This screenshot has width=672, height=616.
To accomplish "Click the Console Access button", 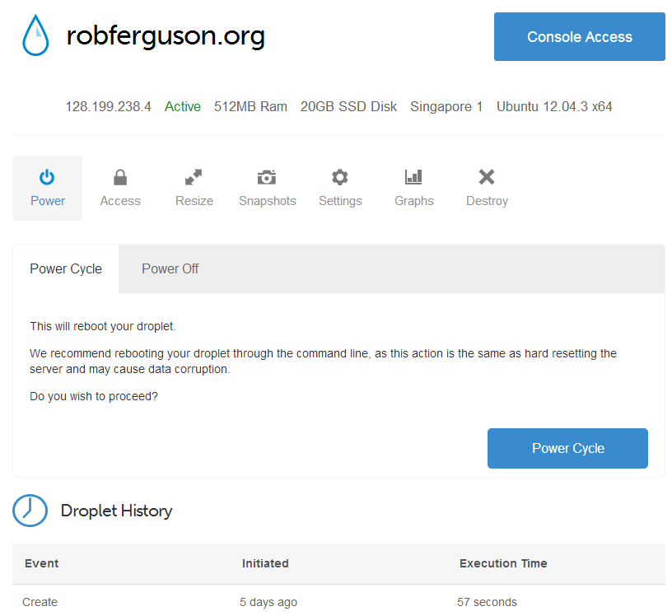I will pos(580,36).
